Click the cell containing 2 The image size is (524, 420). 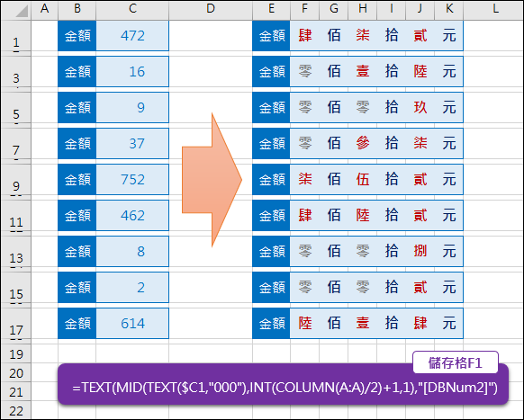pyautogui.click(x=132, y=288)
